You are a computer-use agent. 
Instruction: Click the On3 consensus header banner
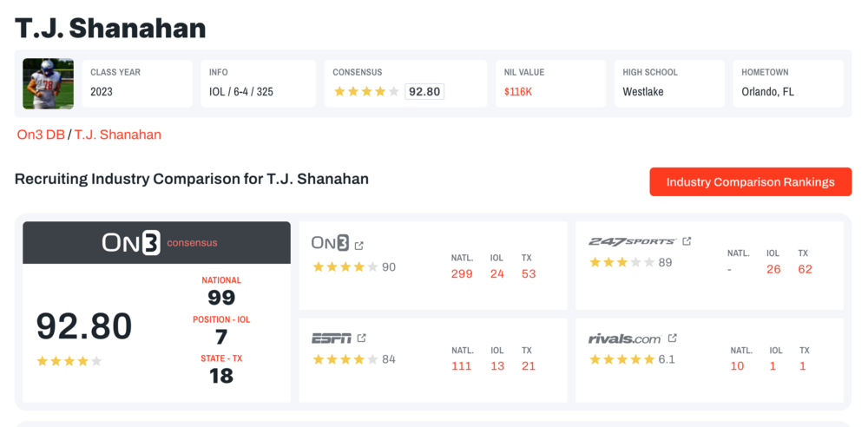click(156, 243)
